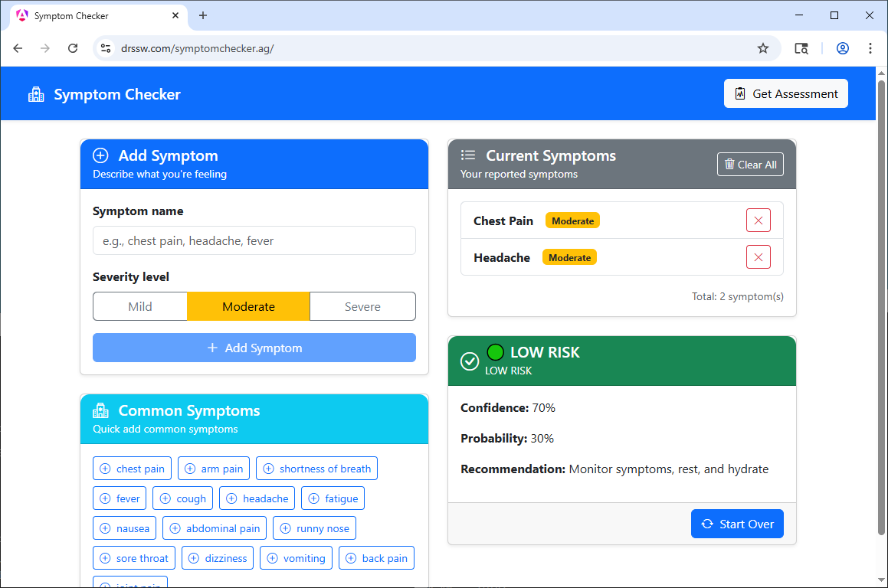Open the browser profile account icon
888x588 pixels.
(x=842, y=48)
